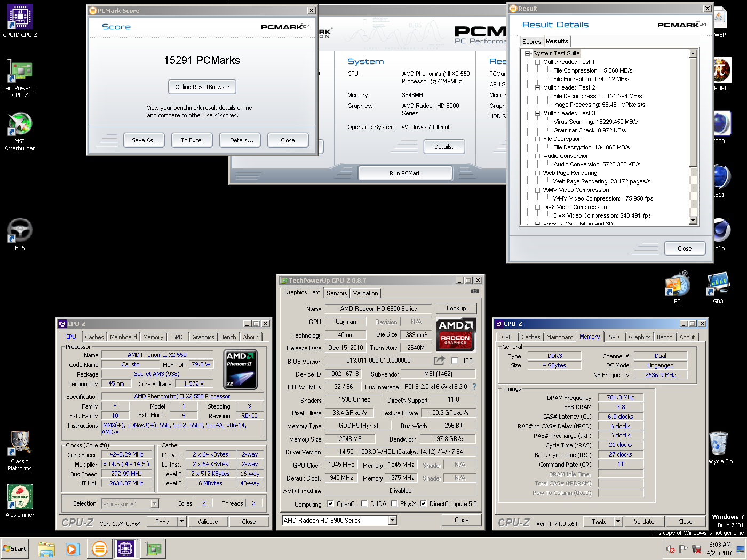
Task: Open the GPU selection dropdown in GPU-Z
Action: coord(393,520)
